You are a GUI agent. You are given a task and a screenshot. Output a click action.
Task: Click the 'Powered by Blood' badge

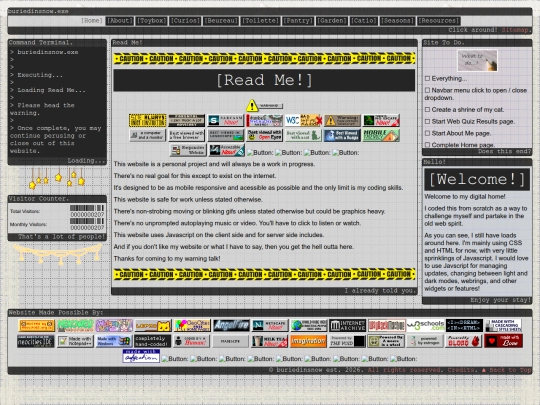pos(464,341)
